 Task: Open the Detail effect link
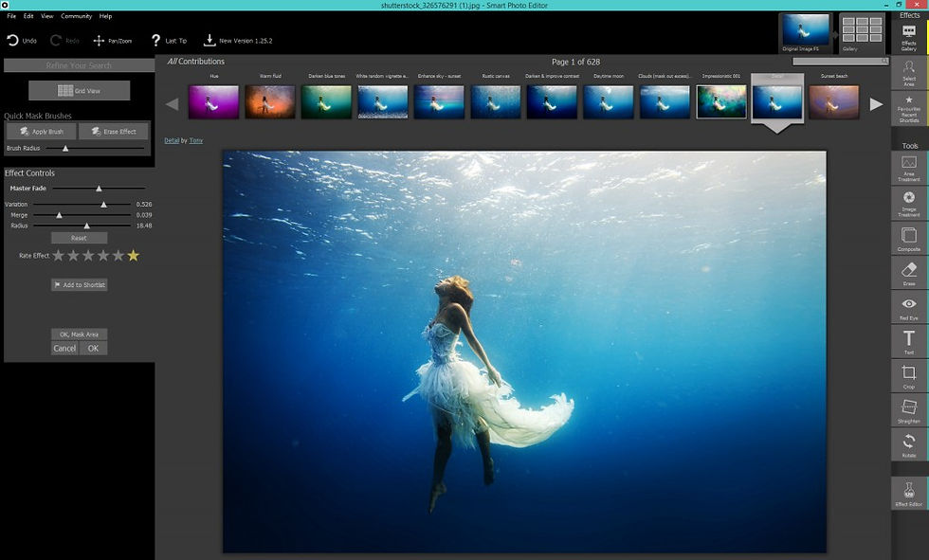pos(172,140)
